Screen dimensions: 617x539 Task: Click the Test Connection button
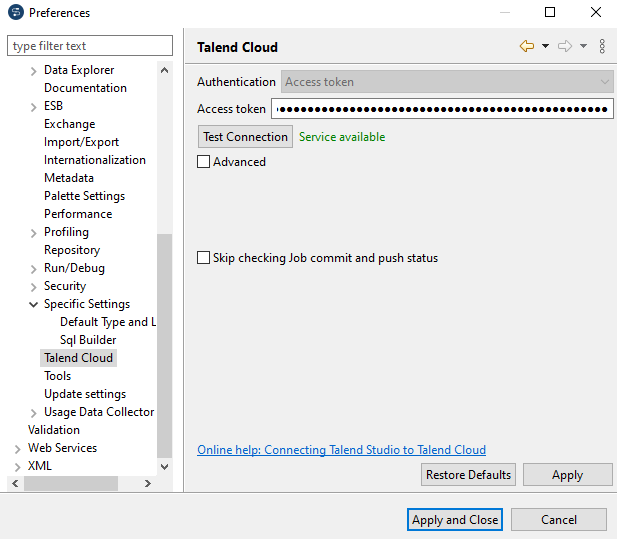pyautogui.click(x=245, y=137)
